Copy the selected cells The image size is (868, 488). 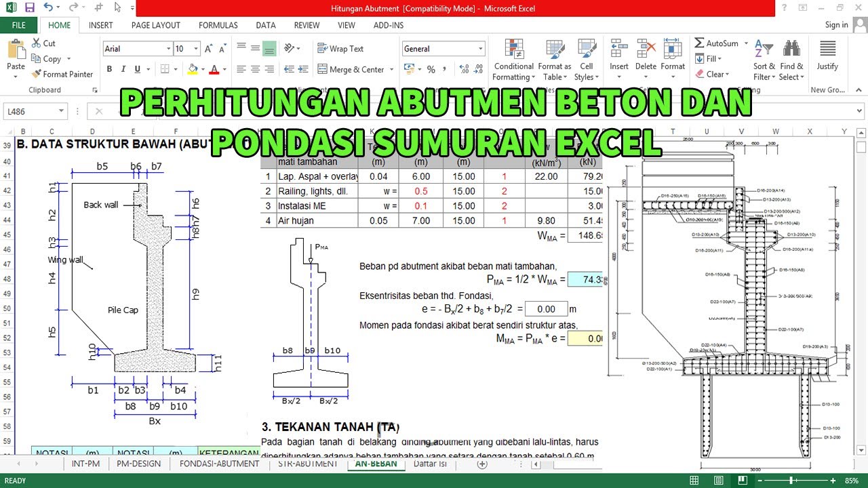[46, 59]
